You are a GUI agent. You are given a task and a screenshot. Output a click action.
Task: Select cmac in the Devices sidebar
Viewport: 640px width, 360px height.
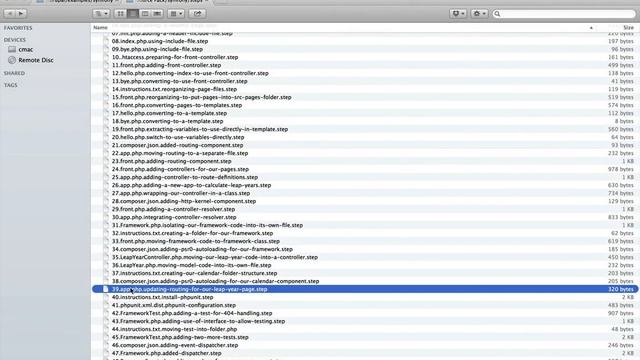[x=26, y=49]
